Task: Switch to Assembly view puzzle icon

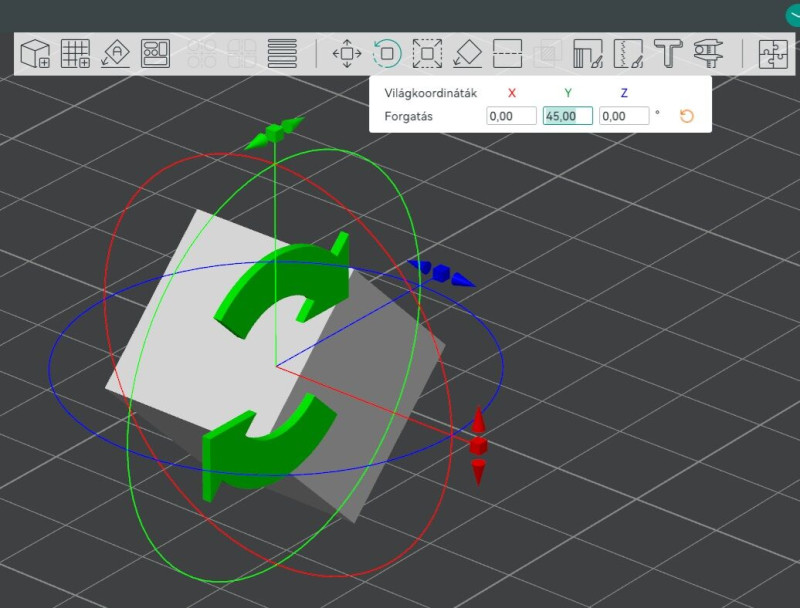Action: coord(773,54)
